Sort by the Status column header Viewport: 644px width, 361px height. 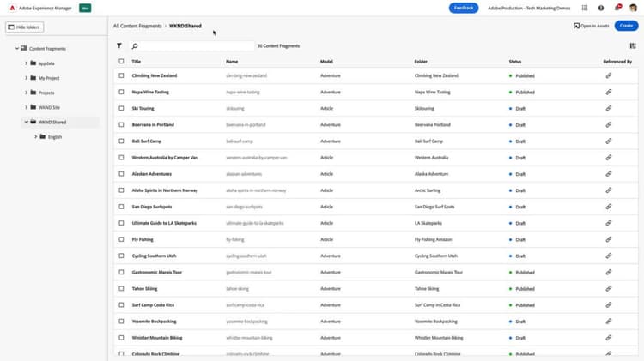(x=515, y=62)
